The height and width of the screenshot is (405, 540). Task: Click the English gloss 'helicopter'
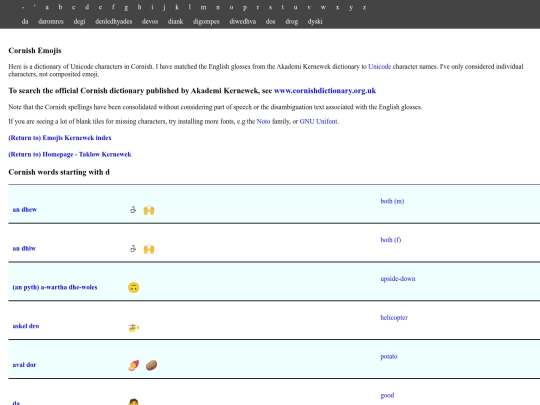coord(394,318)
